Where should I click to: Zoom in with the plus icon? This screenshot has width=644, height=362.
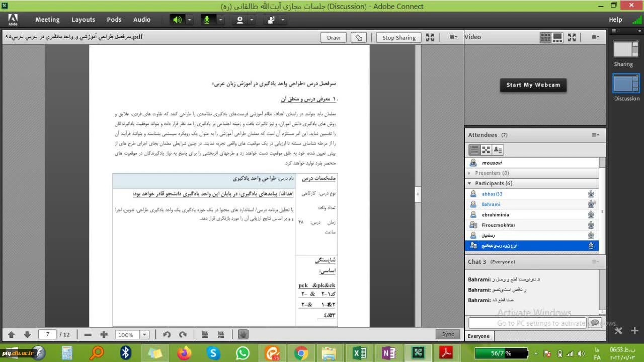[104, 335]
